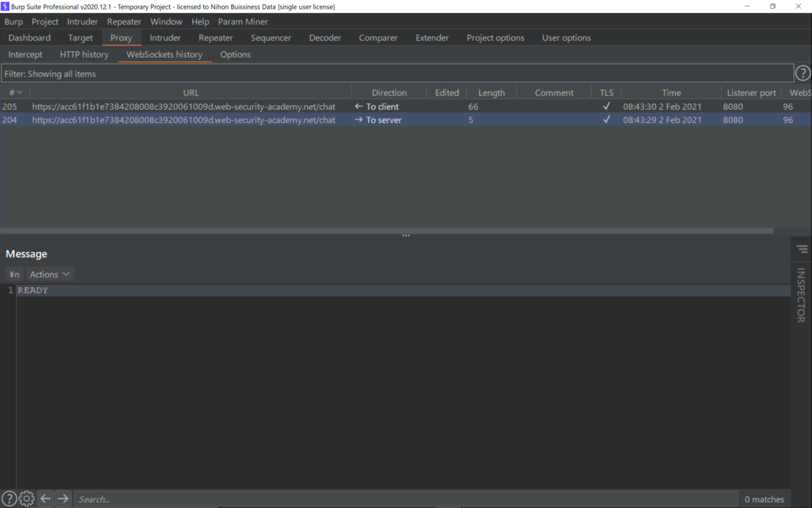Sort by the Length column header
812x508 pixels.
coord(491,93)
